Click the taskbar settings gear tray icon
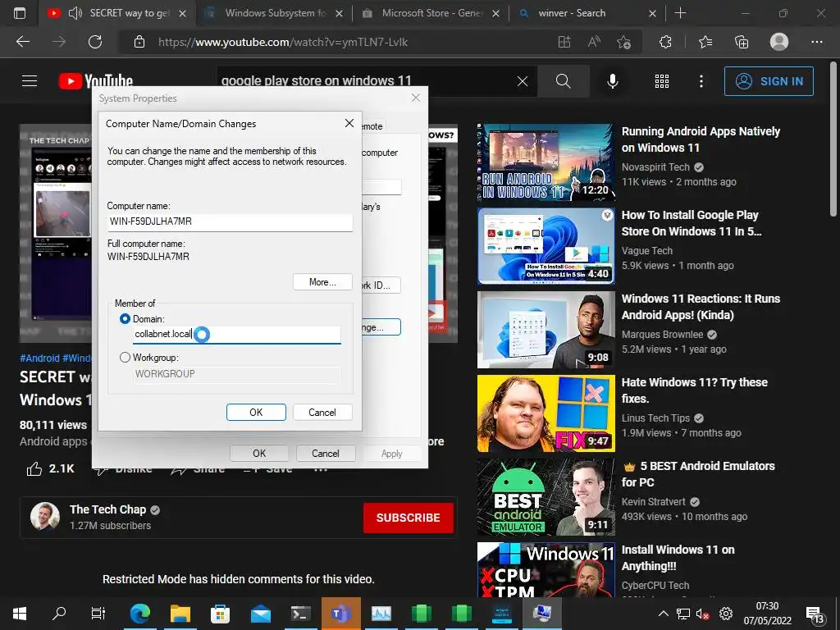The width and height of the screenshot is (840, 630). (726, 614)
